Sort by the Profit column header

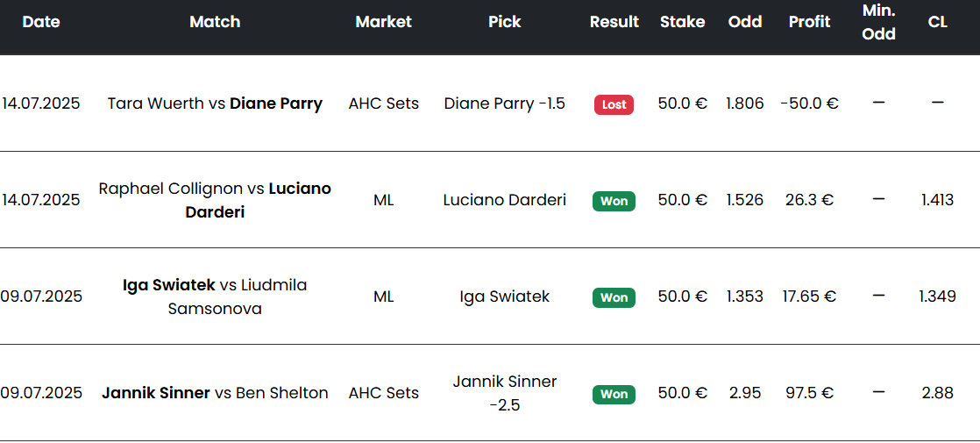[x=809, y=22]
